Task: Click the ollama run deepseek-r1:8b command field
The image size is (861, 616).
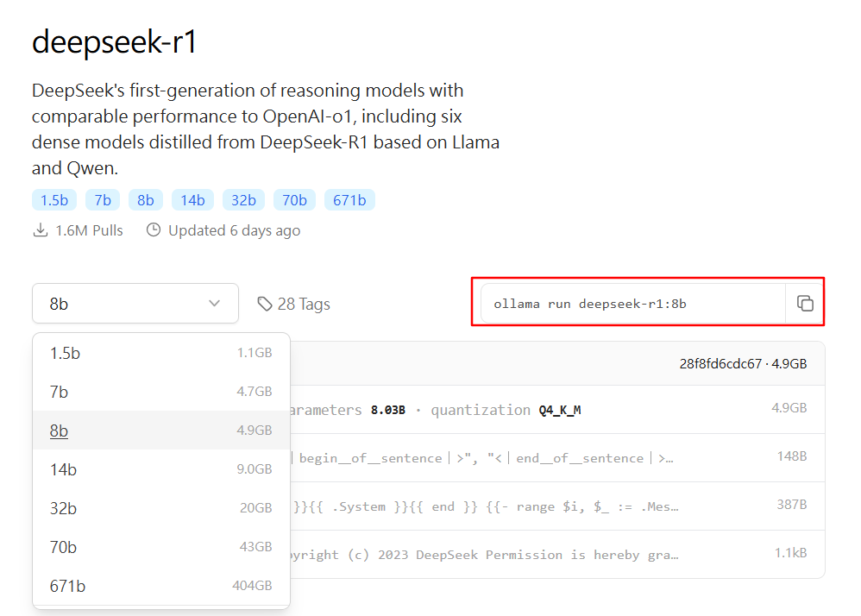Action: (x=633, y=303)
